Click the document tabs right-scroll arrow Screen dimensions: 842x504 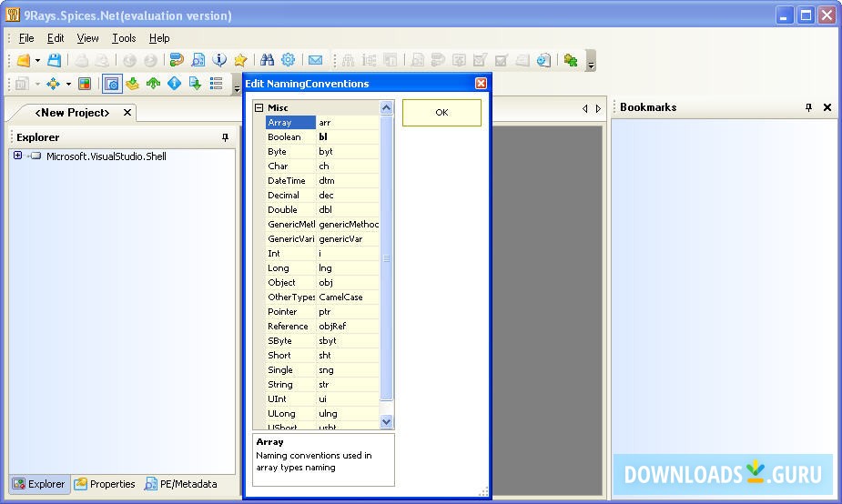598,108
